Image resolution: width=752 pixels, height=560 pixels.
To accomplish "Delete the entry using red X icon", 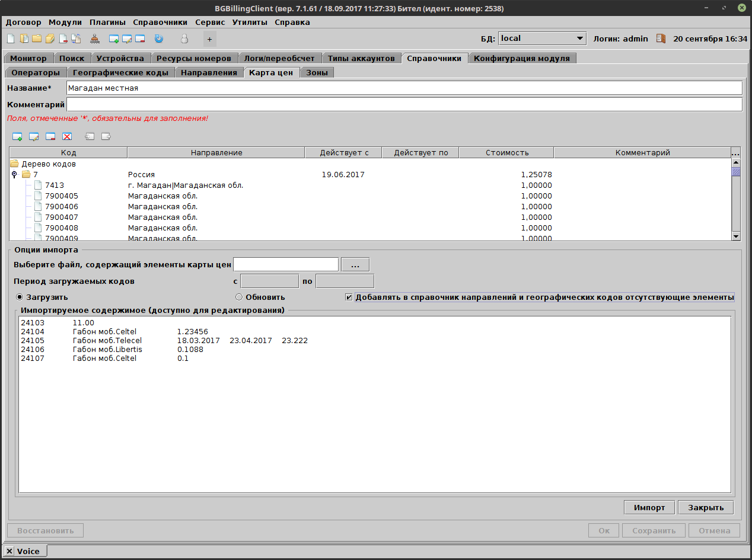I will click(67, 136).
